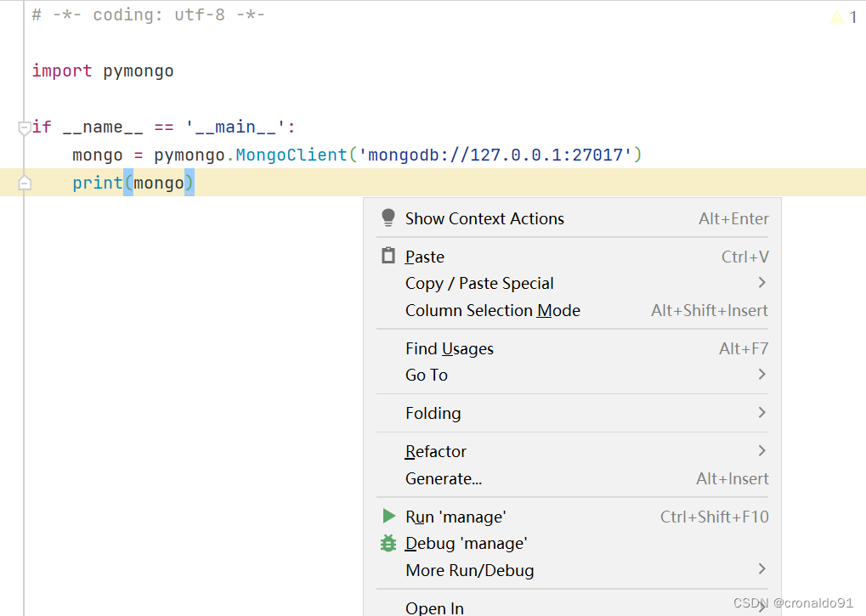Open the Refactor submenu
This screenshot has width=866, height=616.
coord(572,451)
